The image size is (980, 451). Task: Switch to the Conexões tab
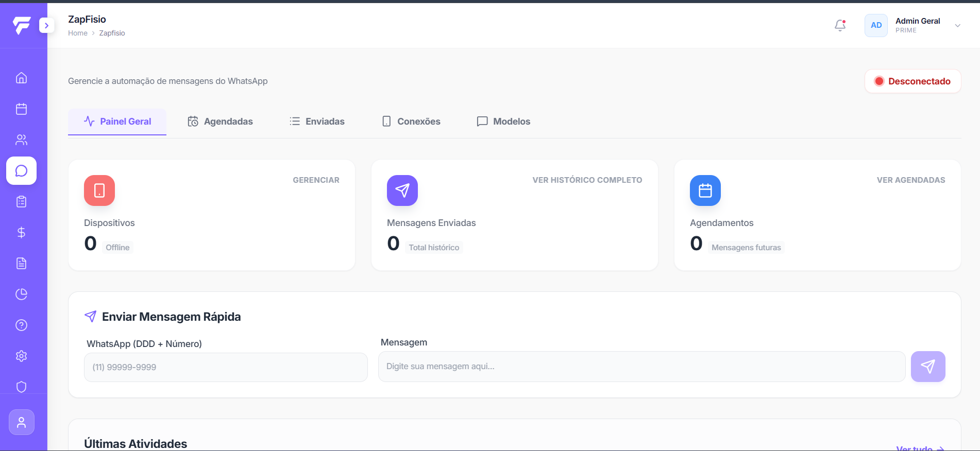click(x=411, y=122)
